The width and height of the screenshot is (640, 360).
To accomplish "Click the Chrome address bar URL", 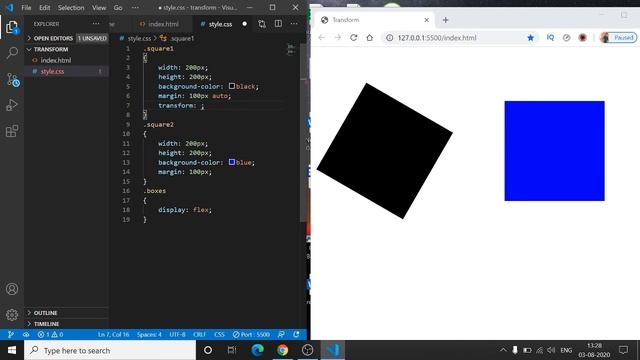I will tap(437, 38).
